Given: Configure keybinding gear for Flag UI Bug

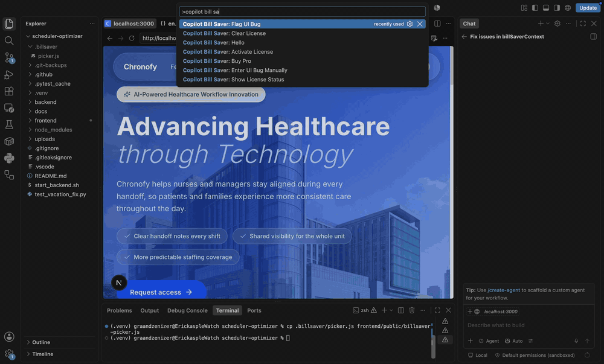Looking at the screenshot, I should 410,24.
